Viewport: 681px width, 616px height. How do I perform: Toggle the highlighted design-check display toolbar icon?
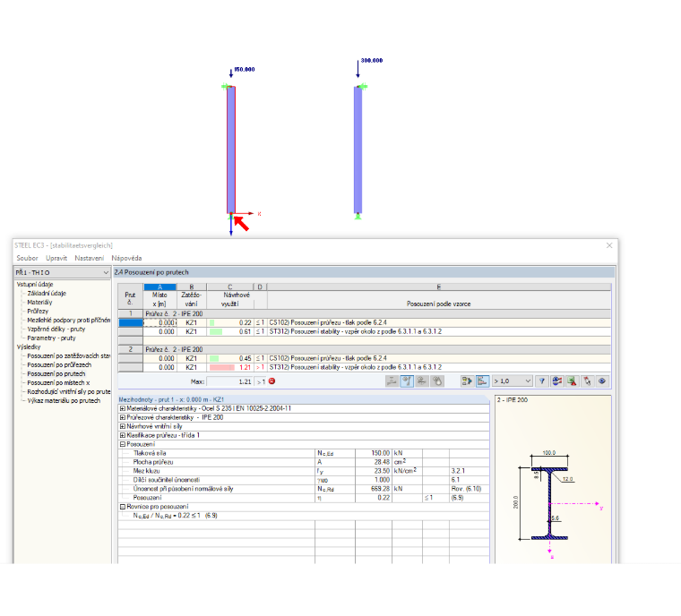pos(407,381)
